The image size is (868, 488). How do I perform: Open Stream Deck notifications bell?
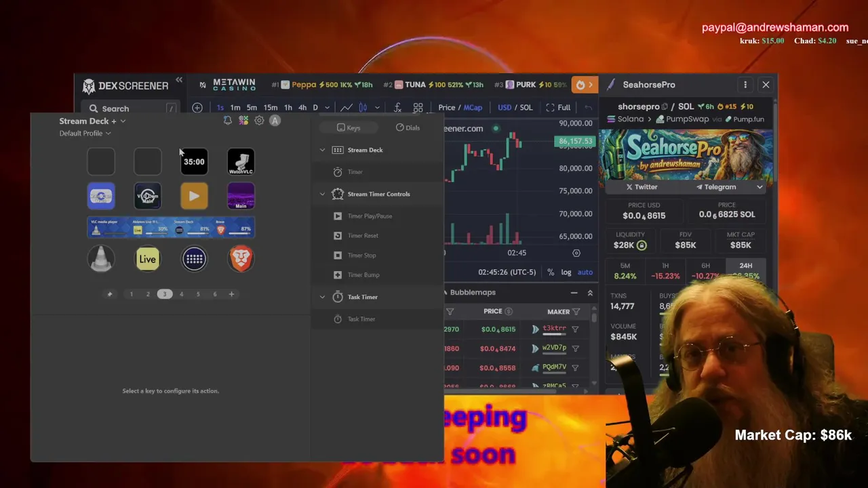(x=228, y=121)
